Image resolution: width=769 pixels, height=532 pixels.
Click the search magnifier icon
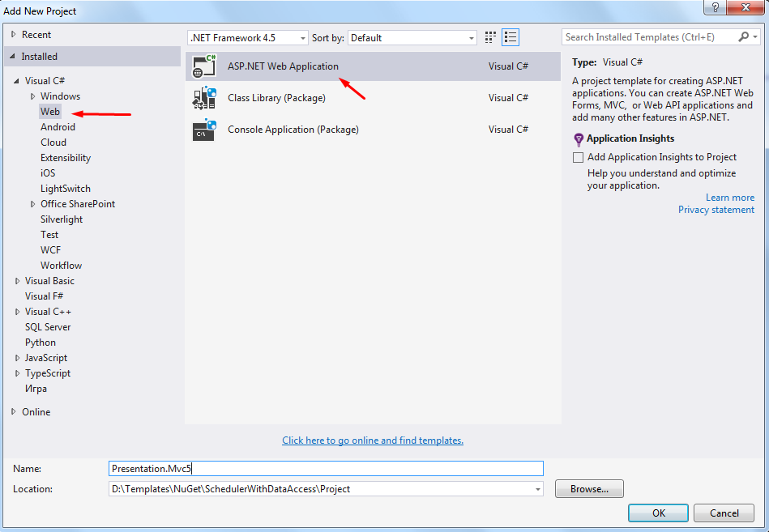(x=744, y=37)
